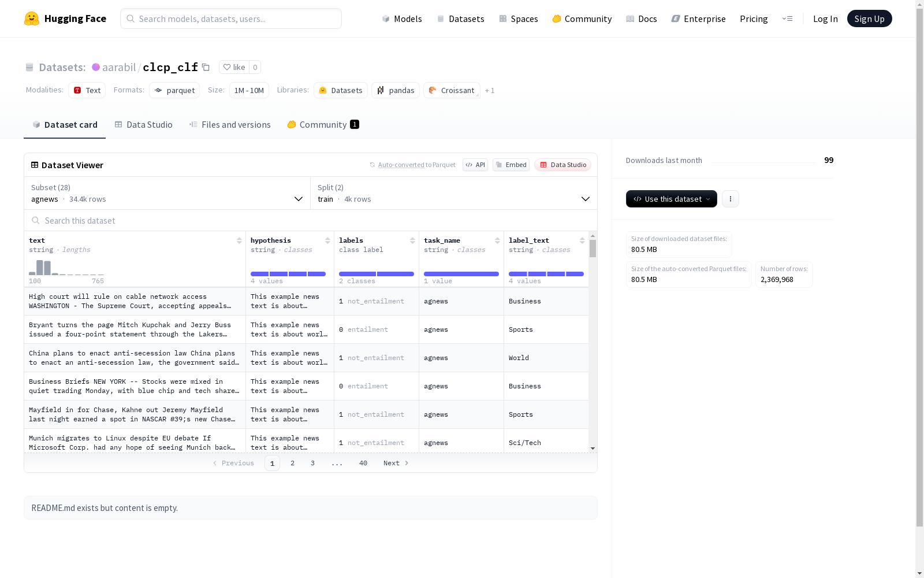Click the hypothesis column class distribution bar

(288, 274)
